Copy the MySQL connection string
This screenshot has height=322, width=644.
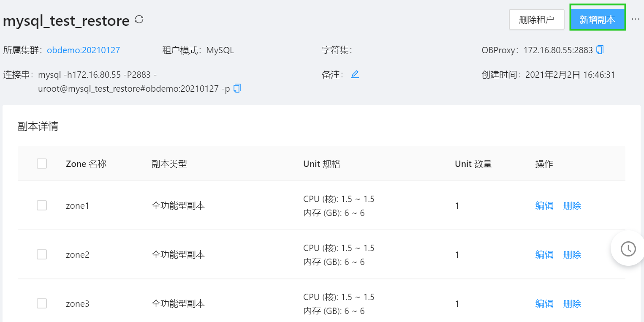tap(237, 88)
